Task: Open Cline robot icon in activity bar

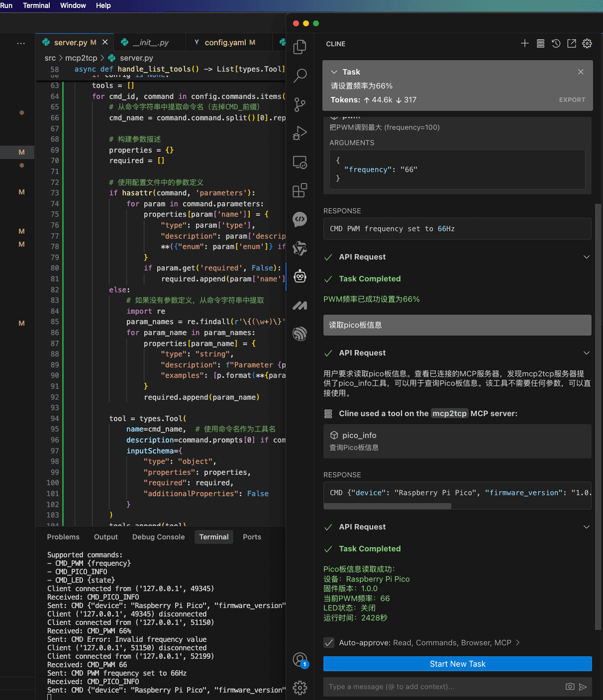Action: [x=300, y=276]
